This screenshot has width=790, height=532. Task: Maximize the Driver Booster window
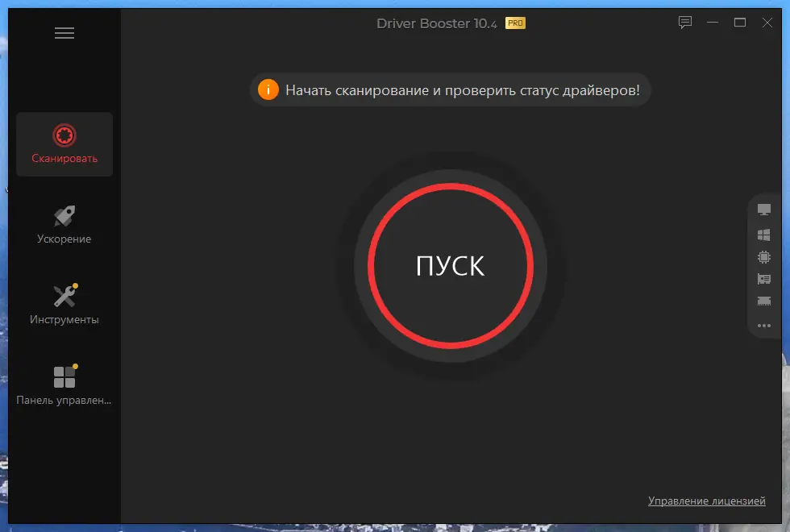tap(740, 23)
